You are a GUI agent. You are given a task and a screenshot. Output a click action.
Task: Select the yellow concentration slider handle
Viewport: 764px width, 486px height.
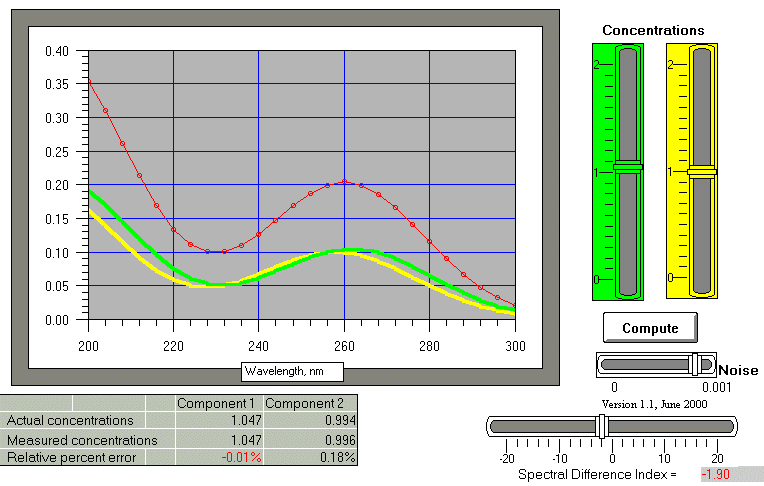[x=701, y=172]
